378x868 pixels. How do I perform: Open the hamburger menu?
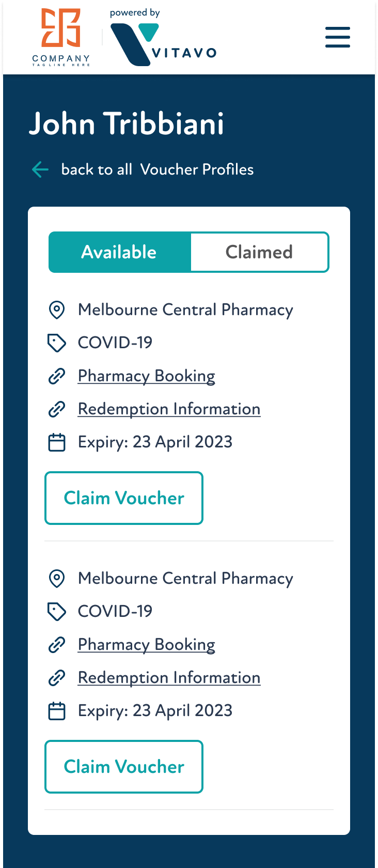pos(338,37)
